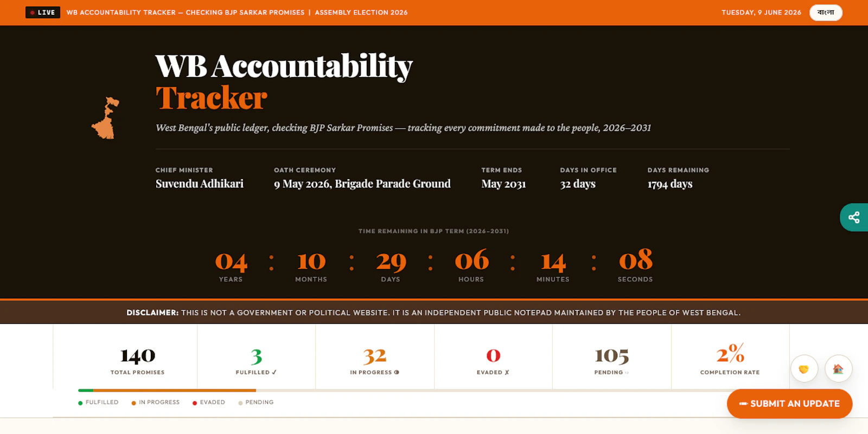This screenshot has width=868, height=434.
Task: Click the green fulfilled segment of progress bar
Action: [x=86, y=391]
